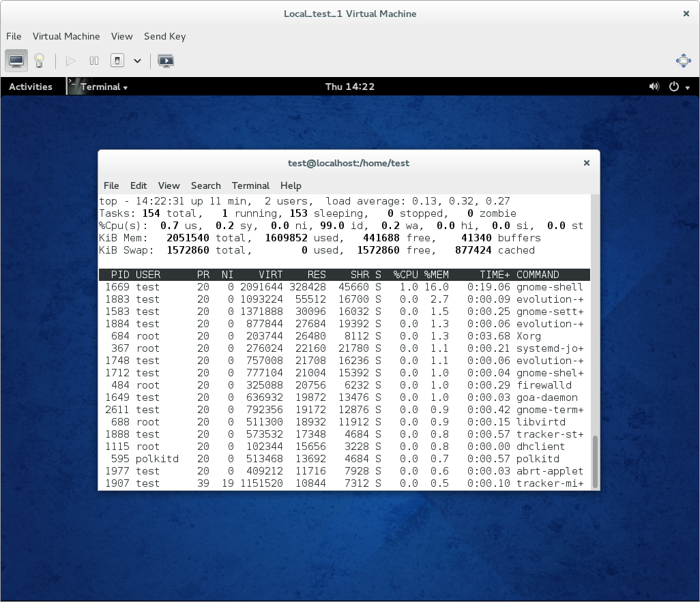Select the goa-daemon process name
700x602 pixels.
tap(547, 397)
